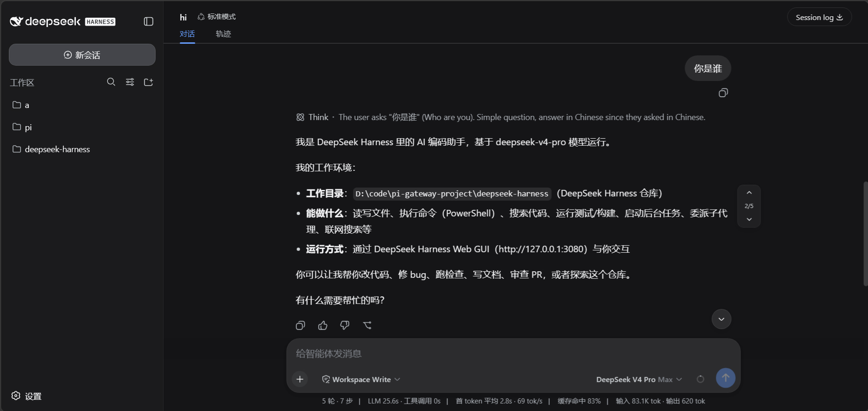
Task: Copy the user message 你是谁
Action: pos(723,93)
